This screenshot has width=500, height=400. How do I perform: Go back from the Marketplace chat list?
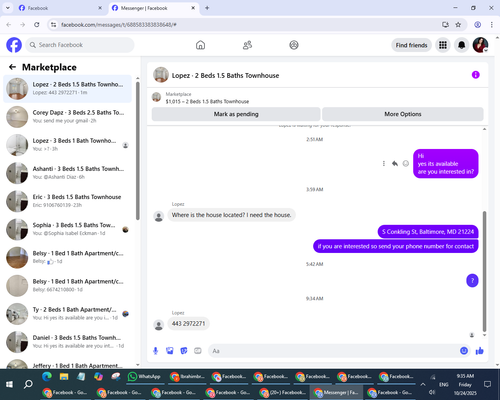[x=12, y=67]
